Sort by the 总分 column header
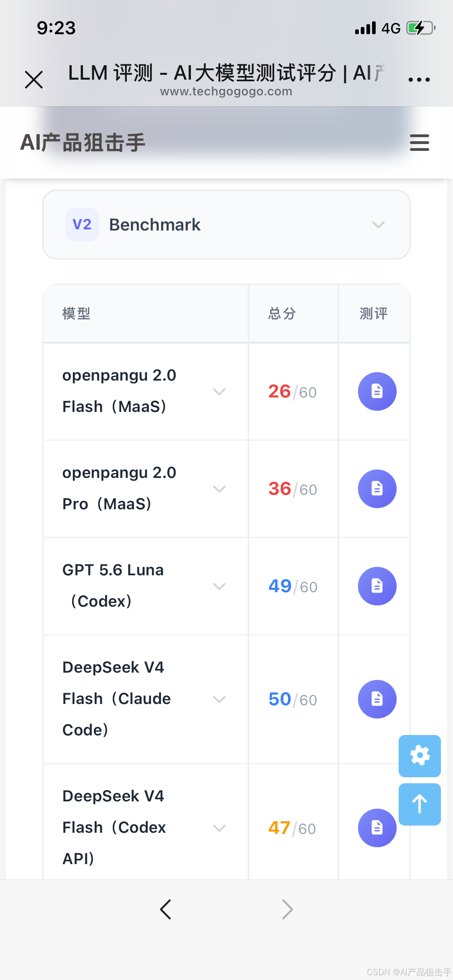 click(282, 313)
